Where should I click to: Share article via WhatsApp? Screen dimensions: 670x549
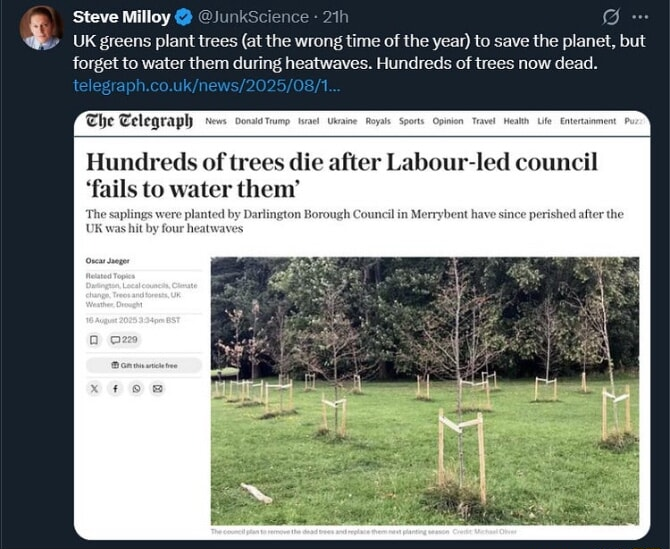click(x=136, y=389)
